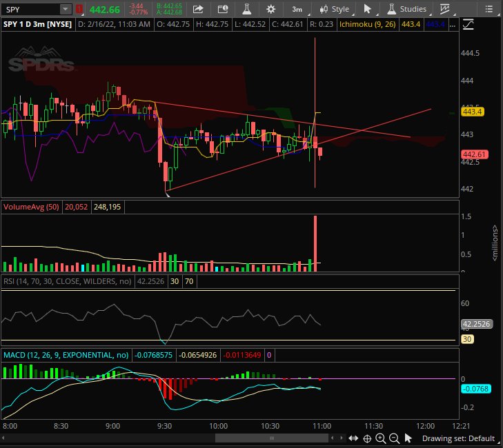Click the MACD (12, 26, 9) study label
Image resolution: width=503 pixels, height=448 pixels.
coord(66,355)
